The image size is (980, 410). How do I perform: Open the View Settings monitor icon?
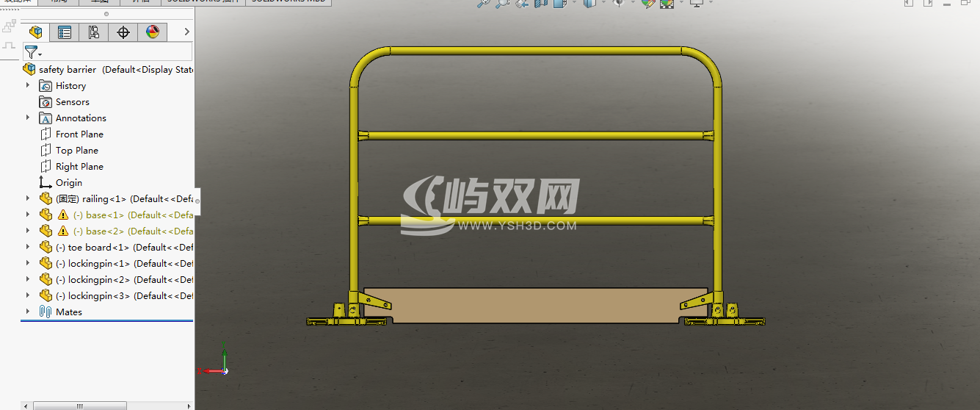click(x=696, y=4)
